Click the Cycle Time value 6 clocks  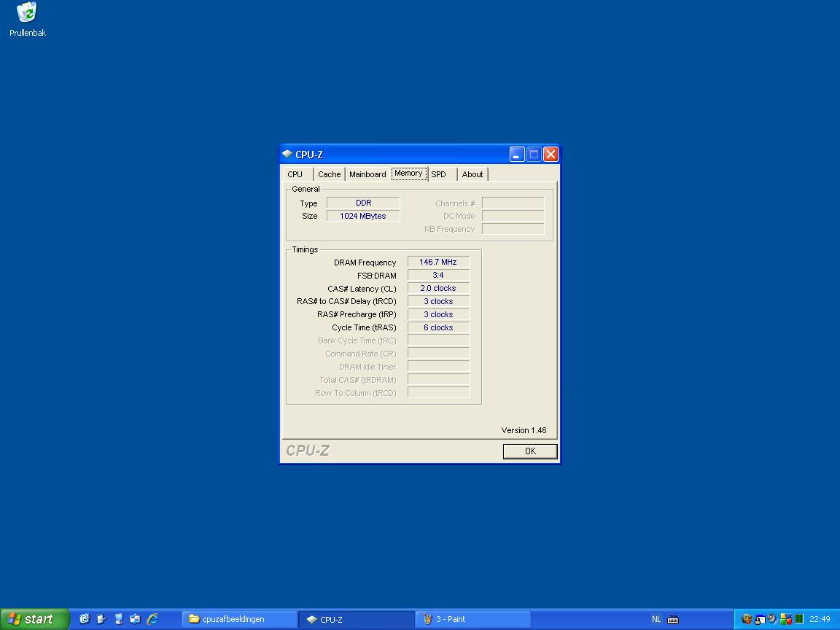438,327
